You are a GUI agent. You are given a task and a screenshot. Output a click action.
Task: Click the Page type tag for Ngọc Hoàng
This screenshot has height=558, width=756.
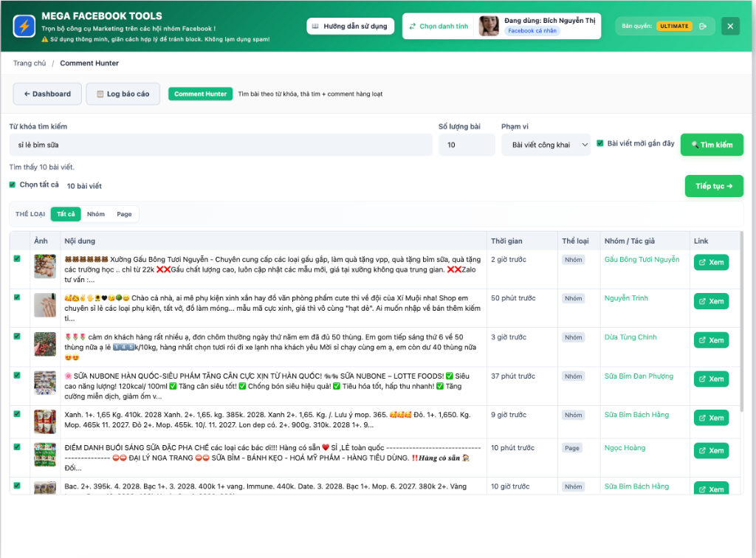(x=572, y=448)
